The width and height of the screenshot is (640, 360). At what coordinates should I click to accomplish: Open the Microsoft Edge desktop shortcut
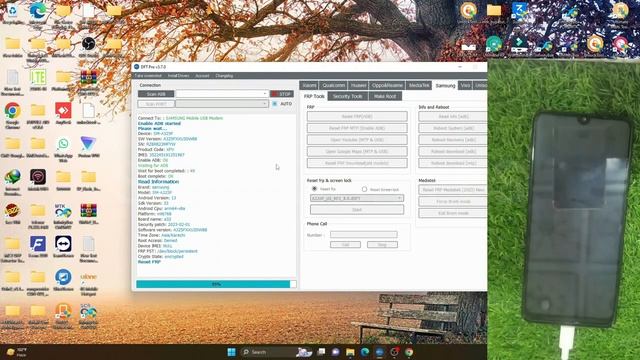click(x=38, y=11)
